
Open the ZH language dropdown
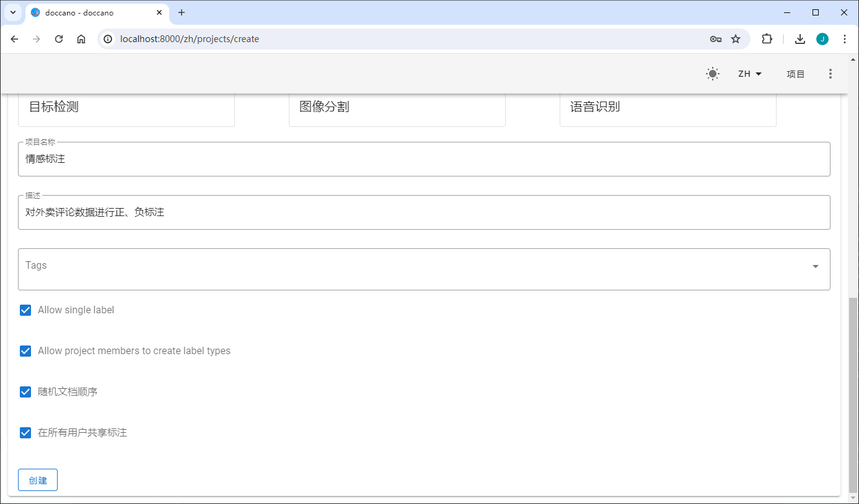tap(750, 74)
